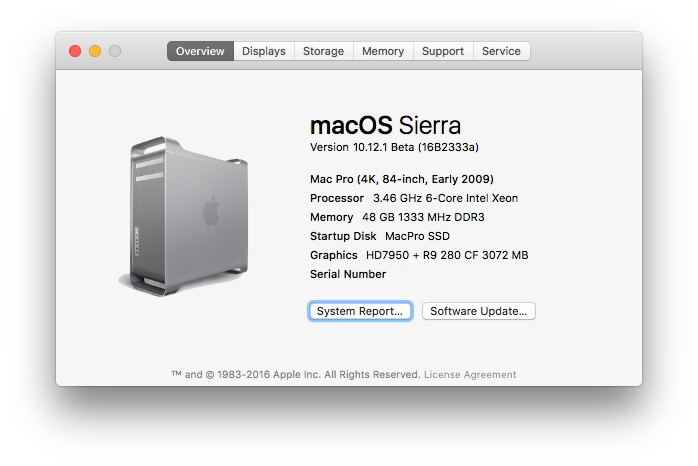Open the Displays tab

coord(264,51)
